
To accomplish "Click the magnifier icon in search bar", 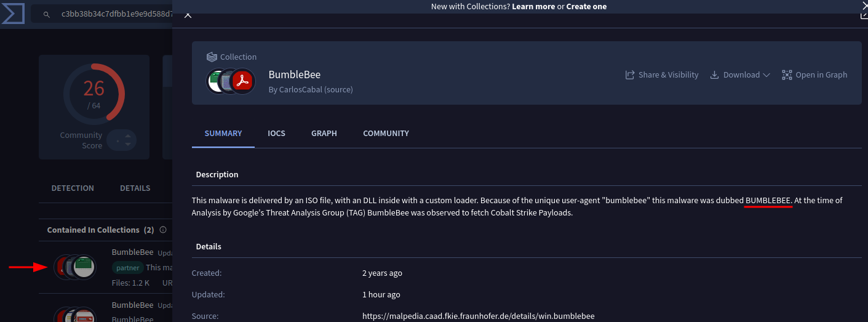I will (x=46, y=14).
